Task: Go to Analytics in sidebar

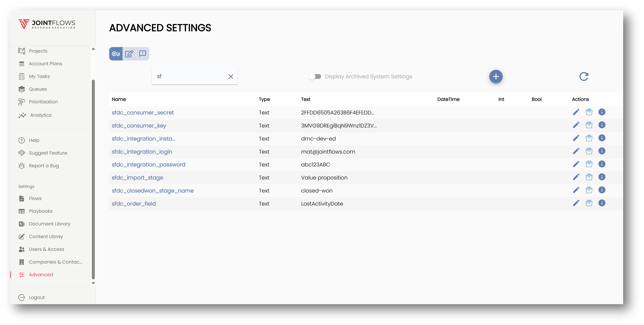Action: click(x=40, y=115)
